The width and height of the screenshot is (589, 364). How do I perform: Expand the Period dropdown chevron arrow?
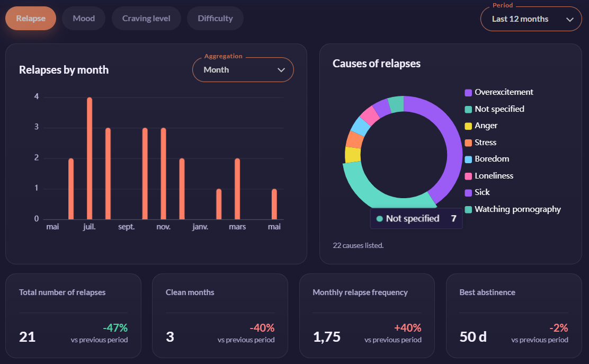coord(569,20)
